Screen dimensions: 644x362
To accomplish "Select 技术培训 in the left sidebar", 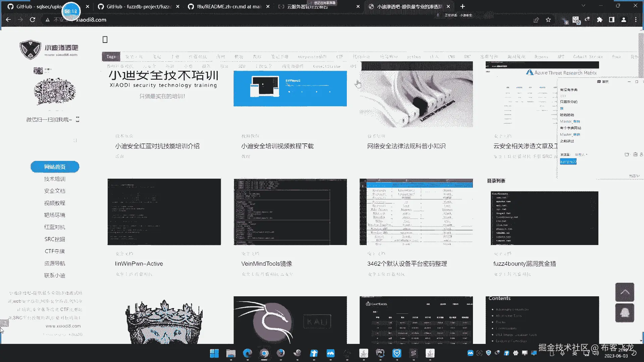I will 55,179.
